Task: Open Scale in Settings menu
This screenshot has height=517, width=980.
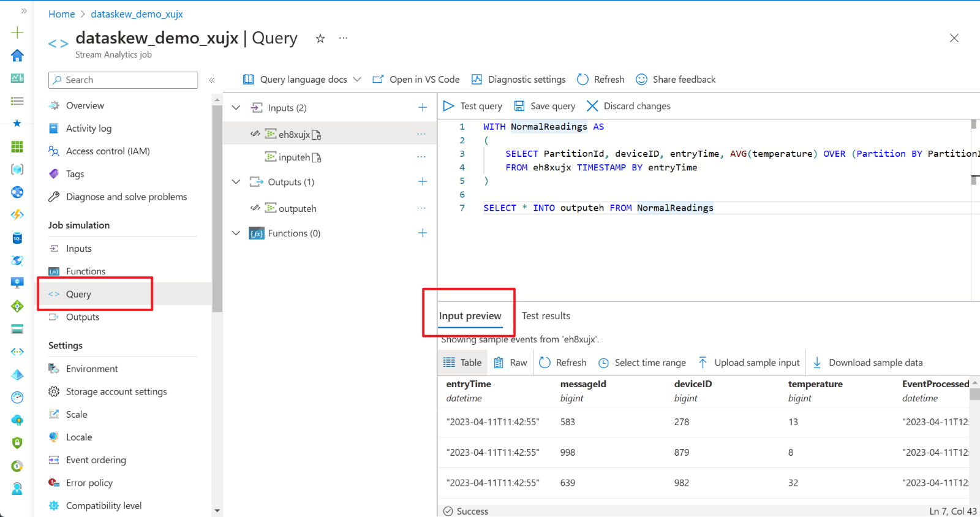Action: [x=77, y=414]
